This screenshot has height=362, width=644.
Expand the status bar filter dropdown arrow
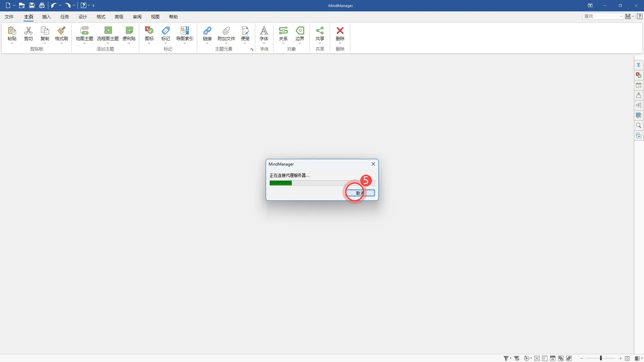511,358
